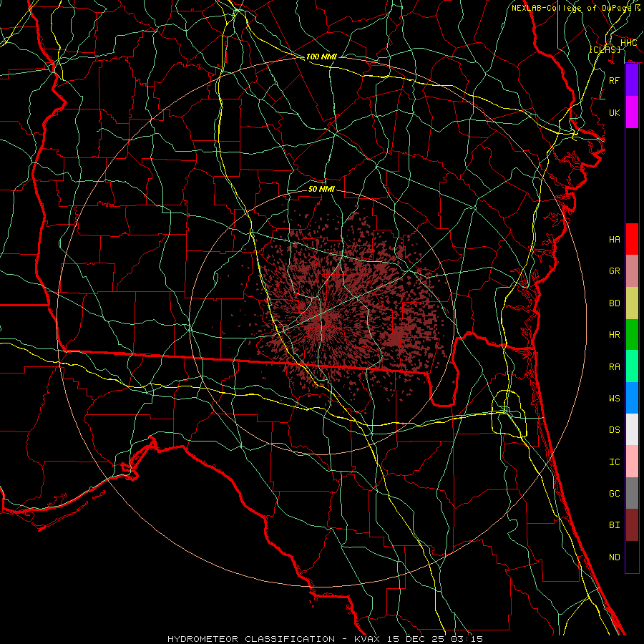Click the "HA" legend label
Viewport: 644px width, 644px height.
(614, 240)
